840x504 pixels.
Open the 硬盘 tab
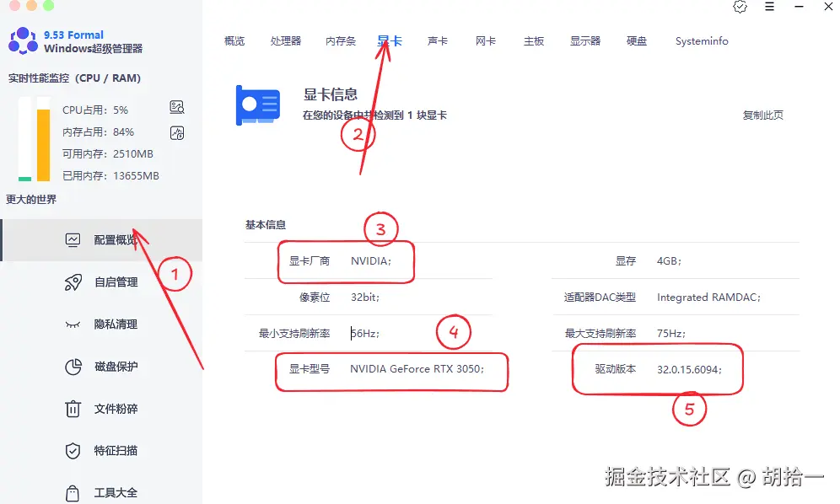637,41
